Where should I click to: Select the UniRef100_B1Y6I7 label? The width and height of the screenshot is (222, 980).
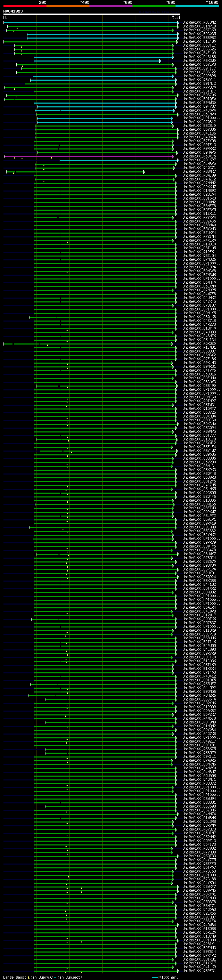click(199, 963)
